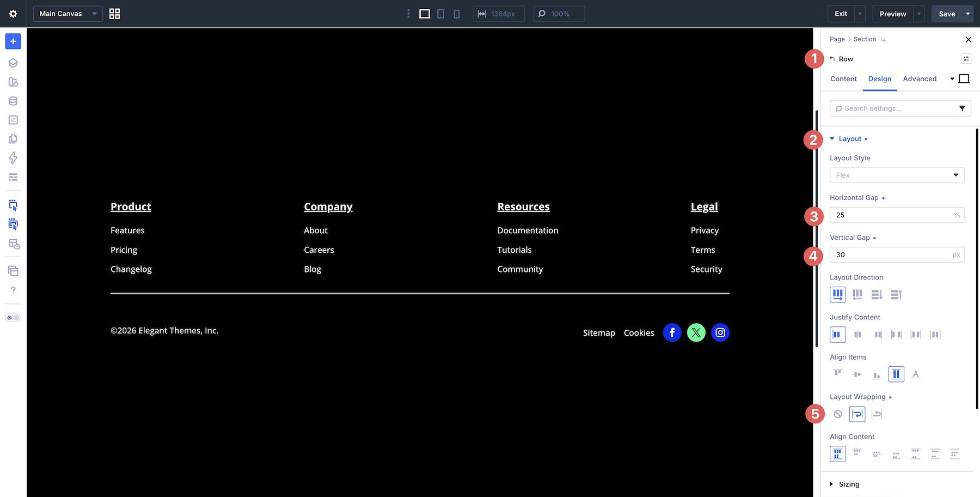Screen dimensions: 980x497
Task: Open the settings filter funnel icon
Action: 962,108
